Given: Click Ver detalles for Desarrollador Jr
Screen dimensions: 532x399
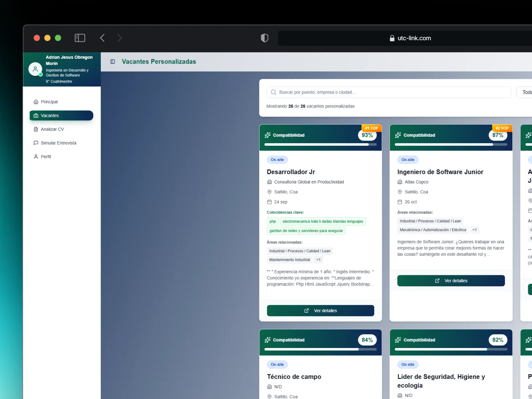Looking at the screenshot, I should point(320,311).
